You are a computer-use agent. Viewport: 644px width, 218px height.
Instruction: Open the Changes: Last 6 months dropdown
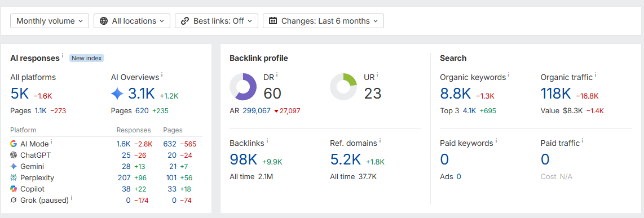pyautogui.click(x=323, y=21)
